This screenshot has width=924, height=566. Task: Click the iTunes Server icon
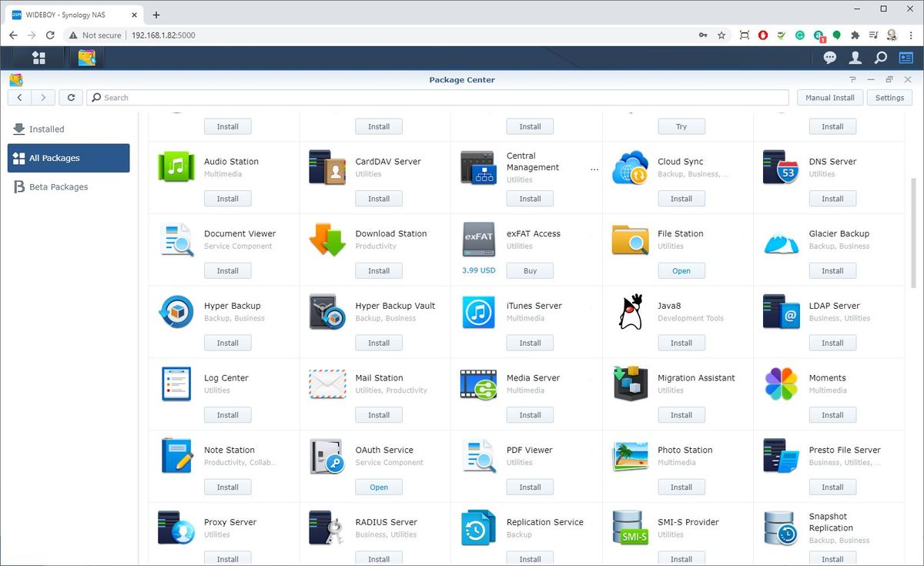point(478,312)
